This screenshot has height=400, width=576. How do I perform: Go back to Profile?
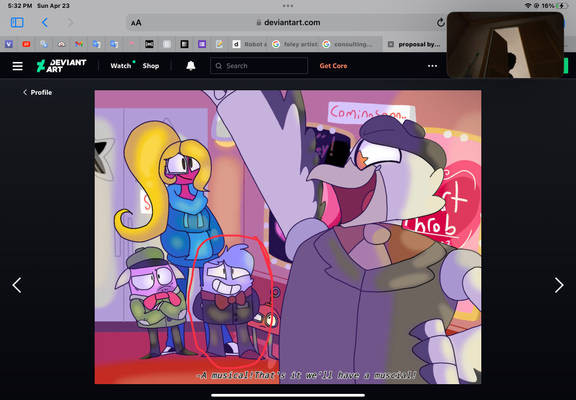[37, 92]
